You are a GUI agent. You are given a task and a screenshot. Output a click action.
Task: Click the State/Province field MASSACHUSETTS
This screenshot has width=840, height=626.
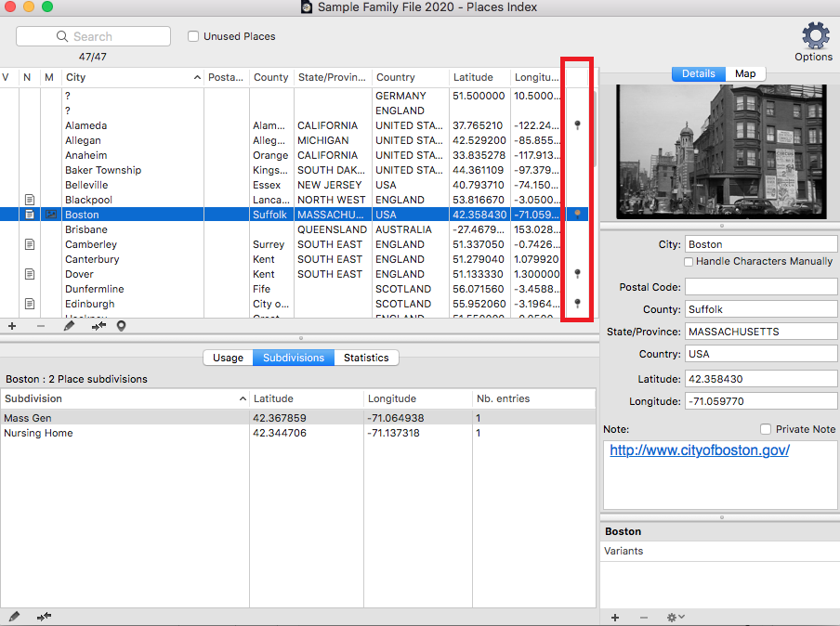click(761, 332)
